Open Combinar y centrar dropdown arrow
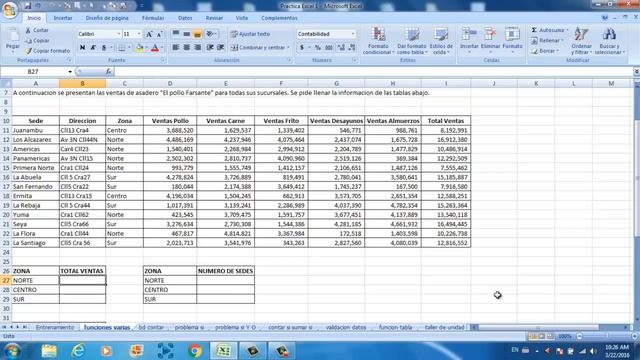The width and height of the screenshot is (640, 360). click(x=288, y=47)
